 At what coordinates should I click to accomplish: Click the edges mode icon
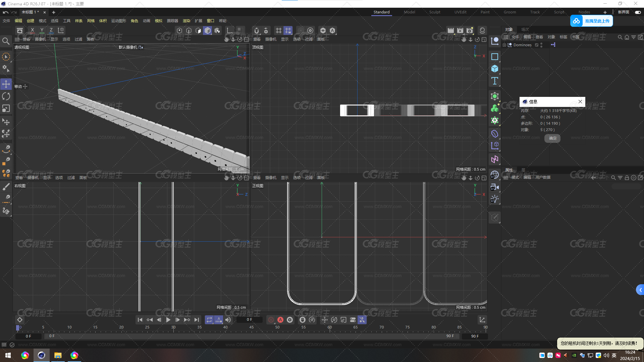(189, 31)
